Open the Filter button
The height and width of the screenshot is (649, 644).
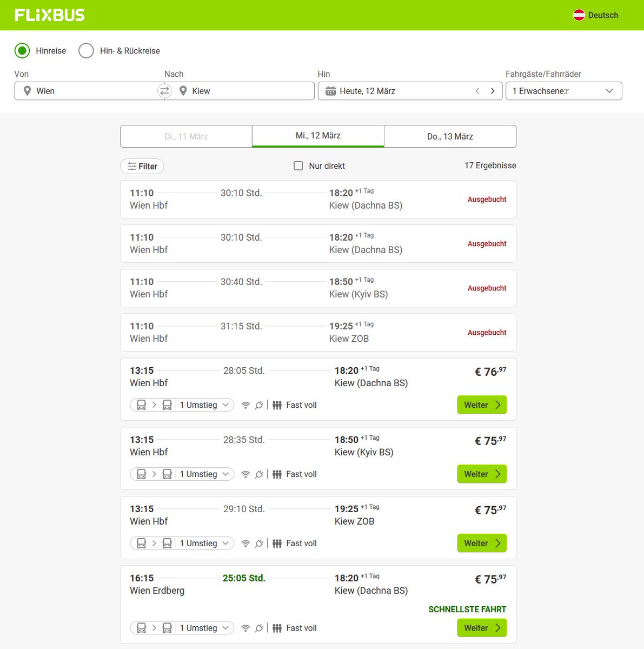(x=142, y=167)
